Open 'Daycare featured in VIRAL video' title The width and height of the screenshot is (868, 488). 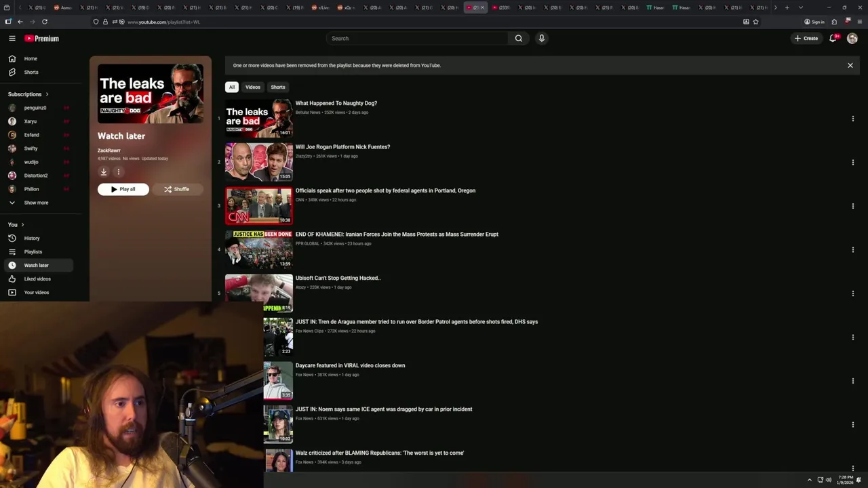pyautogui.click(x=350, y=365)
